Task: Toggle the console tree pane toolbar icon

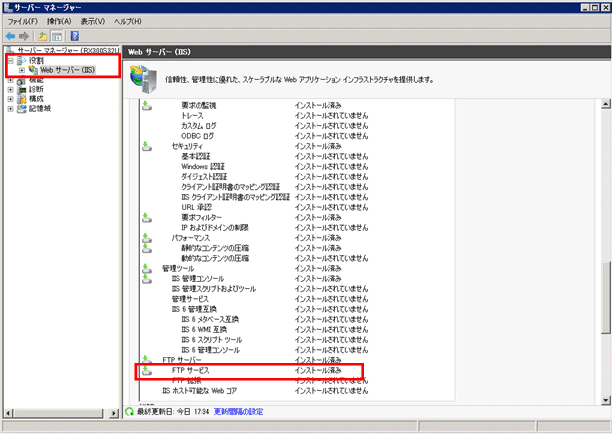Action: coord(57,36)
